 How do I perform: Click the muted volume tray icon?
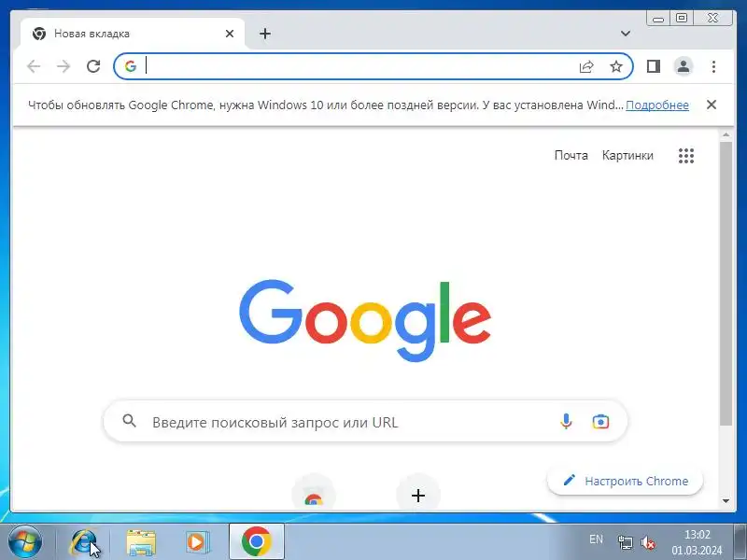pos(648,542)
